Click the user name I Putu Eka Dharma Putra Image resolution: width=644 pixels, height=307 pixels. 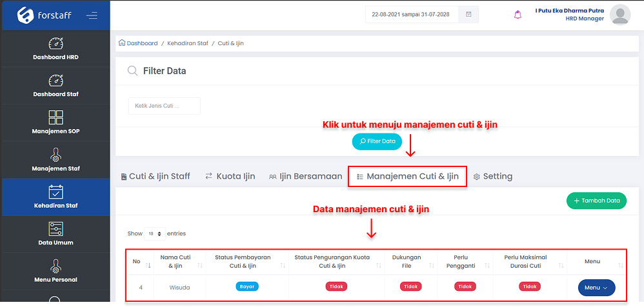click(569, 11)
